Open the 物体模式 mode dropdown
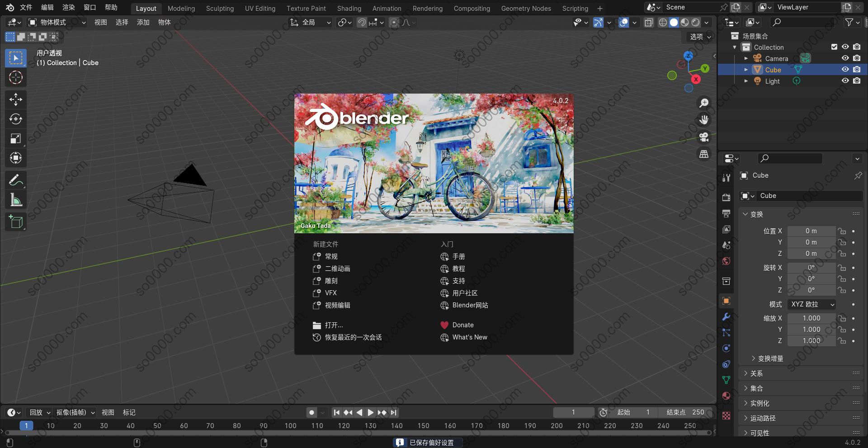The height and width of the screenshot is (448, 868). point(57,23)
